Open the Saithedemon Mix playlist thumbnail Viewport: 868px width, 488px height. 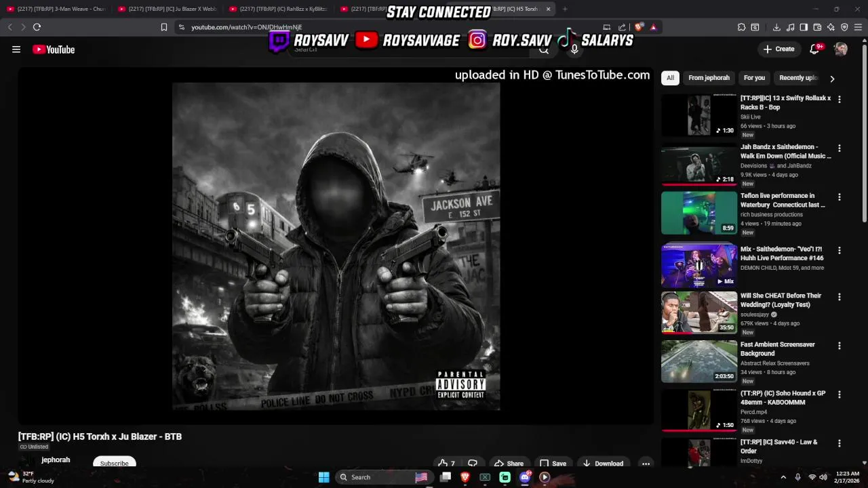699,266
